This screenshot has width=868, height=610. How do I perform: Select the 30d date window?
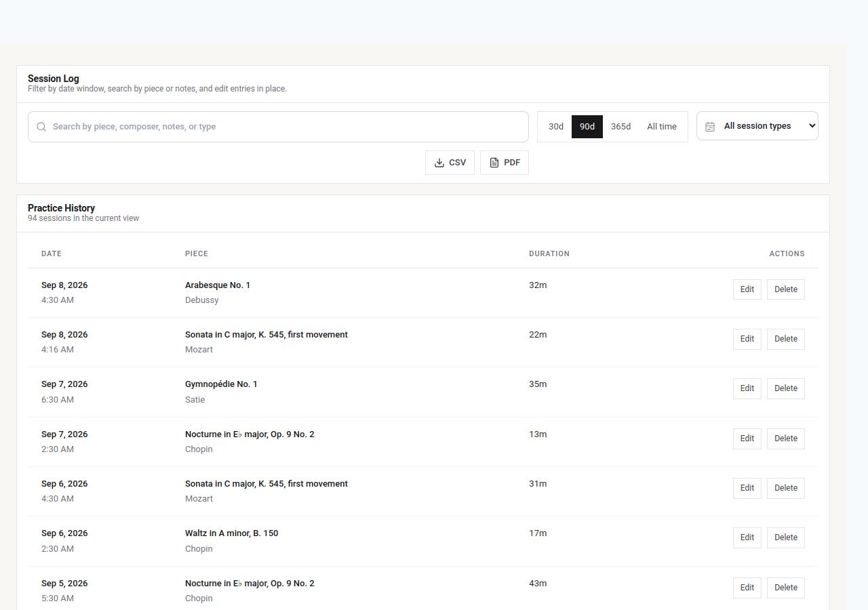pos(556,127)
